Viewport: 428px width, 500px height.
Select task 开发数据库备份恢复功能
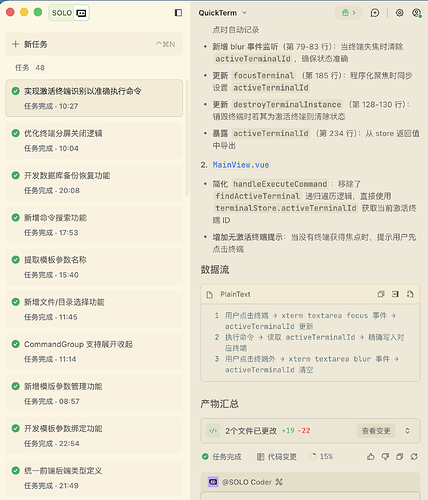point(94,183)
